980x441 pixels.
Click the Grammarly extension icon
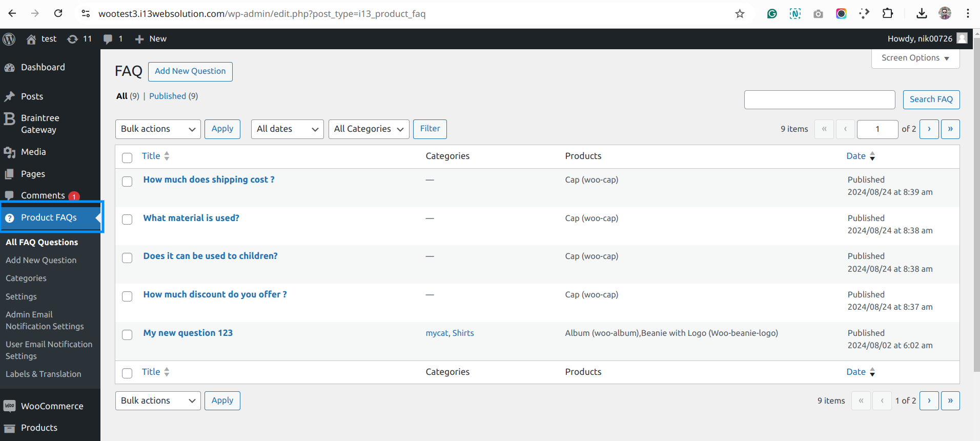[x=772, y=14]
